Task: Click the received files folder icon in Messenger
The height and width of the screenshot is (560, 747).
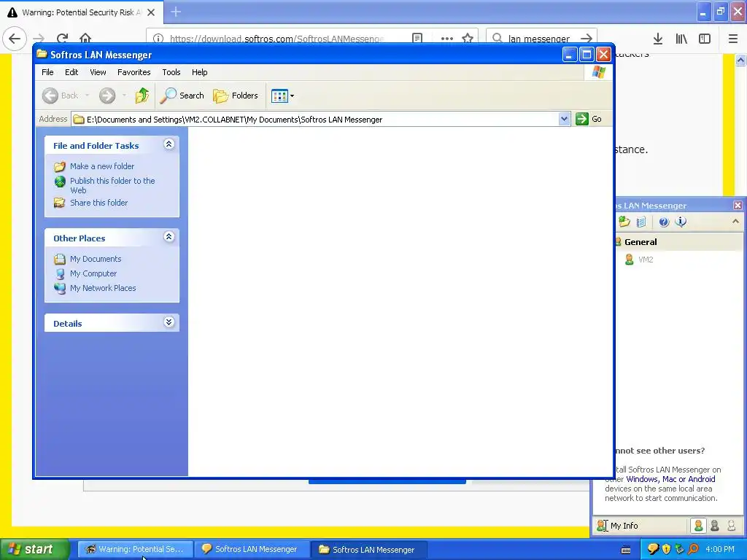Action: point(624,222)
